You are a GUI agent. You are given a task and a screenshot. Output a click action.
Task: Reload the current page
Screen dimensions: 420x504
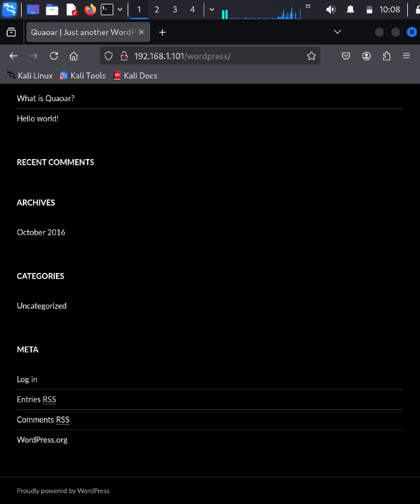[x=53, y=56]
